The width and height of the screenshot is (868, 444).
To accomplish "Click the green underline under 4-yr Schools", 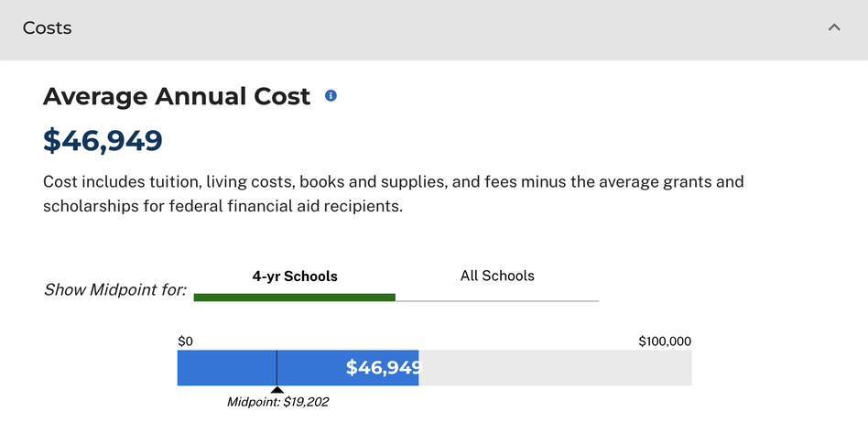I will [x=295, y=298].
